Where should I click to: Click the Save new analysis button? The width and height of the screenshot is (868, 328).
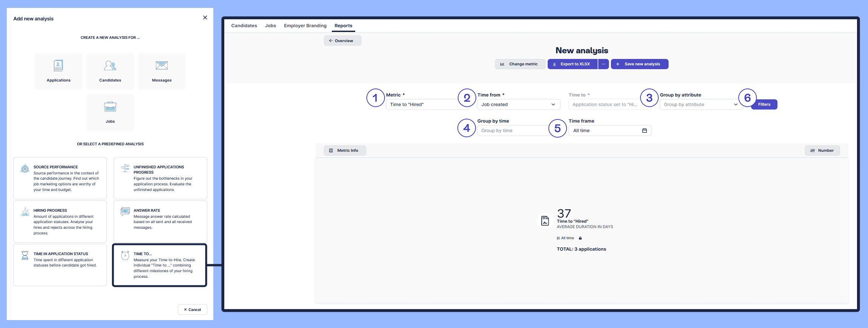click(x=639, y=64)
